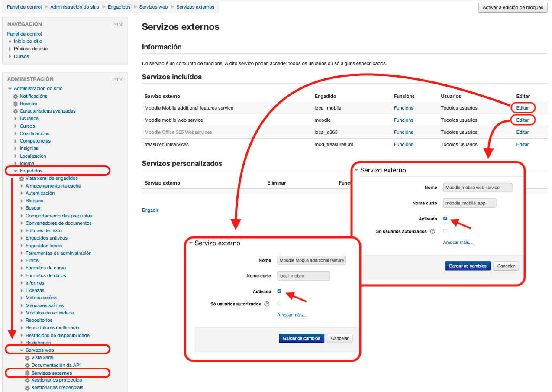Click gear icon next to Rexistro
The height and width of the screenshot is (392, 552).
[16, 104]
